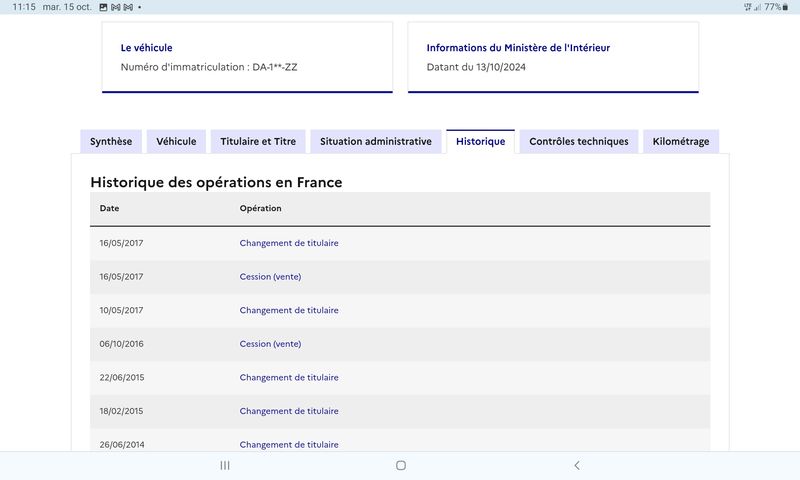Tap the Android home button icon
800x480 pixels.
tap(401, 465)
